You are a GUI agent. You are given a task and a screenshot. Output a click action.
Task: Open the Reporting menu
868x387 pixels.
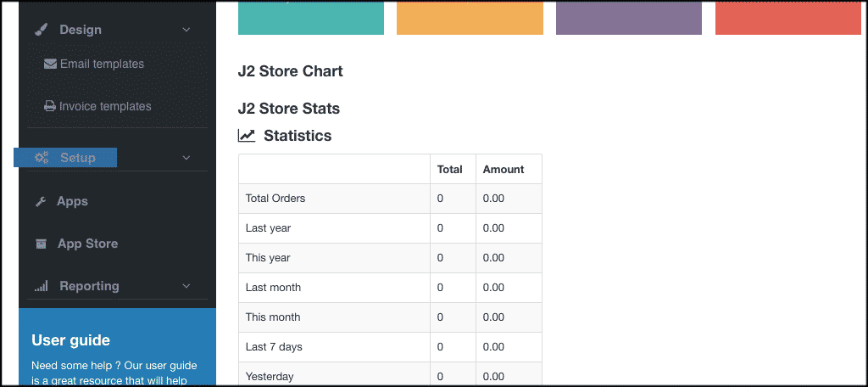click(89, 286)
